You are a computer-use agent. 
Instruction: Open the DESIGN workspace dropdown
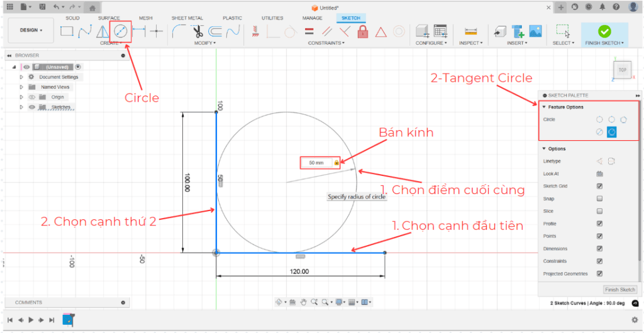tap(31, 30)
